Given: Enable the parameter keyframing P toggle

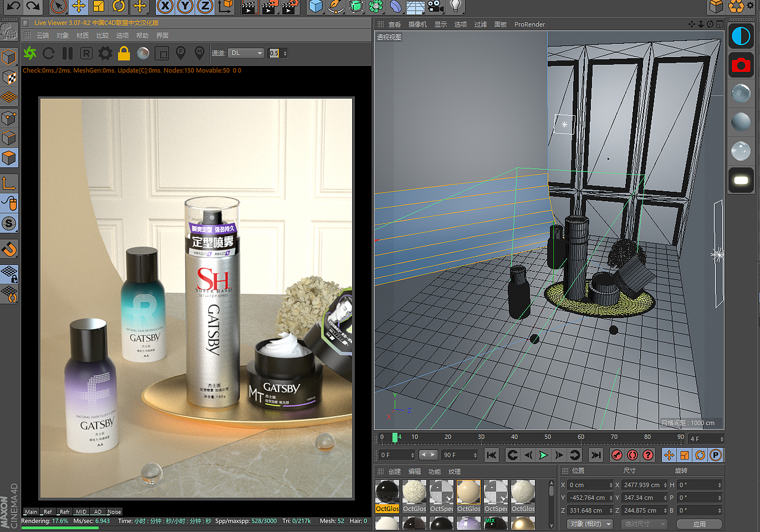Looking at the screenshot, I should [717, 455].
